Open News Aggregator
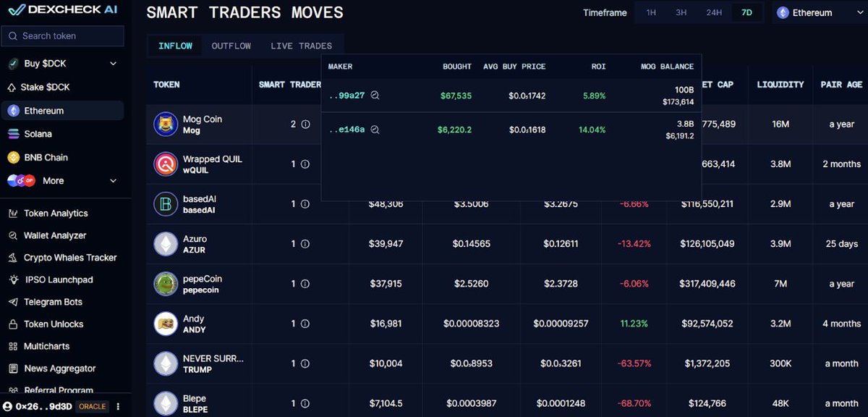The height and width of the screenshot is (417, 868). (x=60, y=368)
